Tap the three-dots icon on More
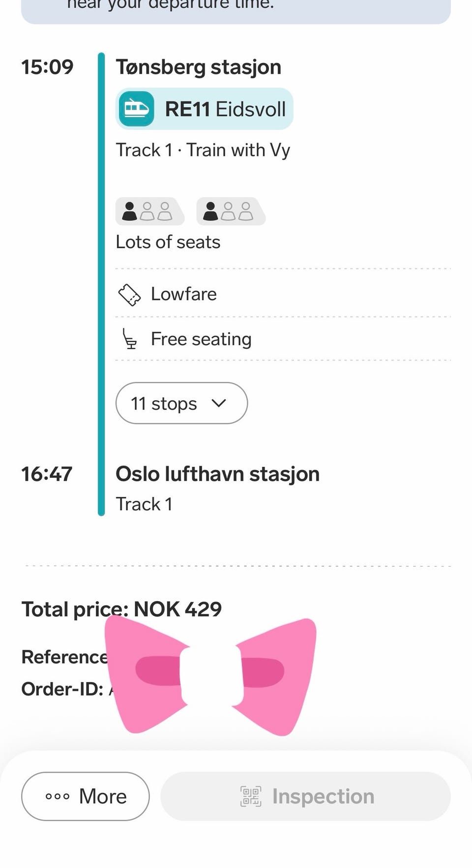The height and width of the screenshot is (868, 472). pyautogui.click(x=58, y=796)
